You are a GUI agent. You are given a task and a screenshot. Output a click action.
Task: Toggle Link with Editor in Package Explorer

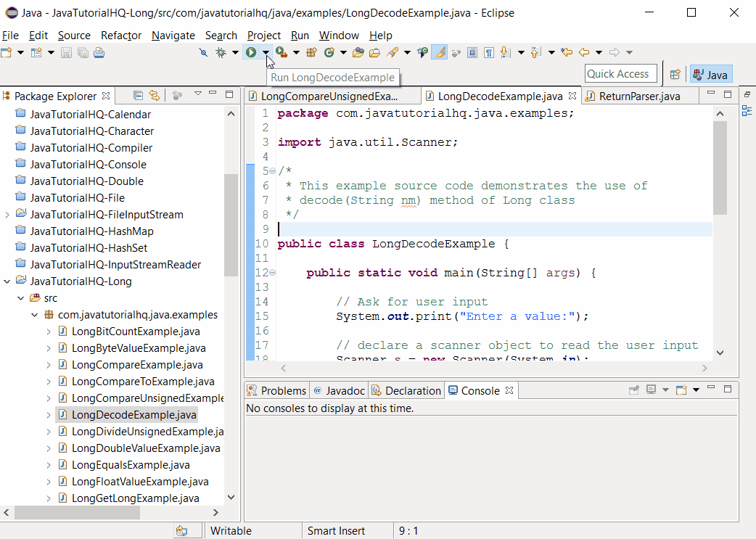point(155,95)
